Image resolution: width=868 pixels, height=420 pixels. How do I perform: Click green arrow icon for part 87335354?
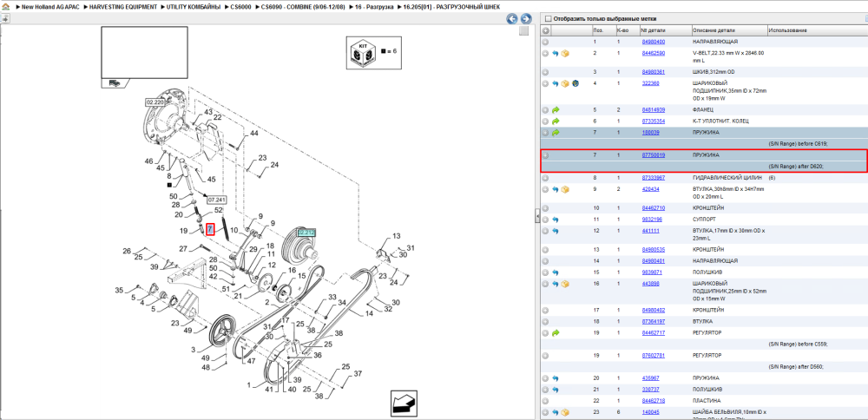[x=556, y=121]
